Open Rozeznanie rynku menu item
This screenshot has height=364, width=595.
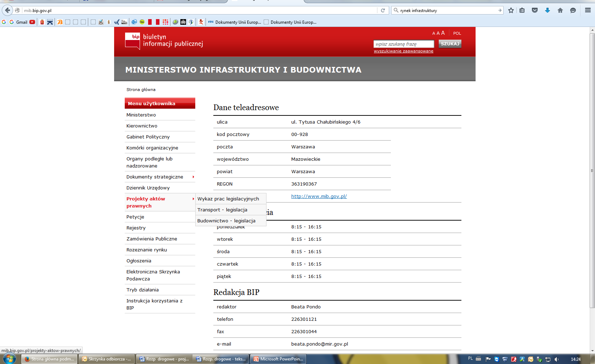[x=160, y=250]
